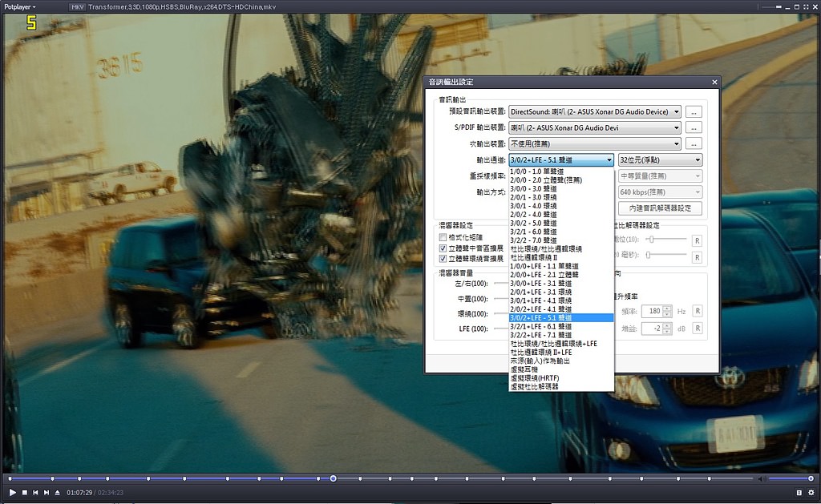Open the 640 kbps bitrate dropdown
This screenshot has width=821, height=504.
click(660, 192)
